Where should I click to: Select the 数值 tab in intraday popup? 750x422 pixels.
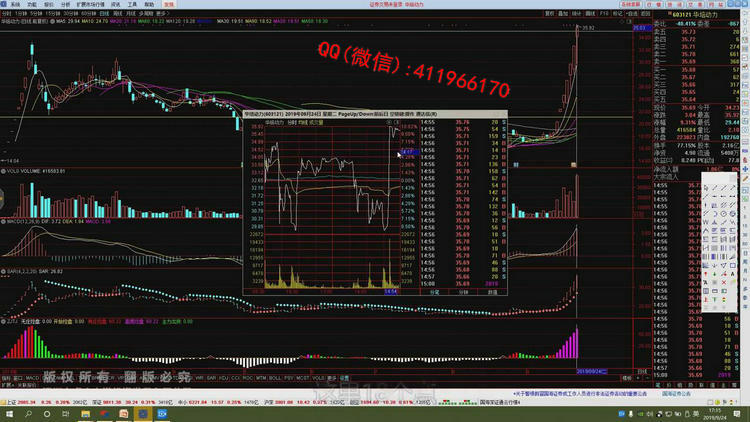click(x=492, y=291)
